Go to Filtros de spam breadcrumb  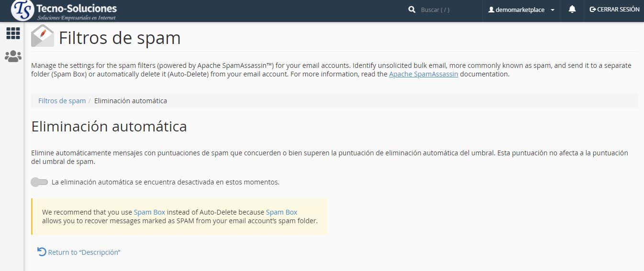click(x=62, y=101)
